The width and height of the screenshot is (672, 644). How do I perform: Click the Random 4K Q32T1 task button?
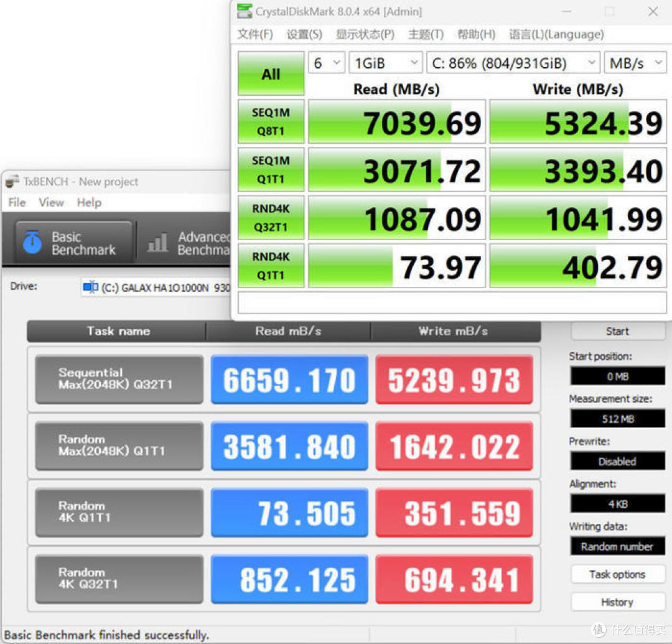(x=119, y=579)
